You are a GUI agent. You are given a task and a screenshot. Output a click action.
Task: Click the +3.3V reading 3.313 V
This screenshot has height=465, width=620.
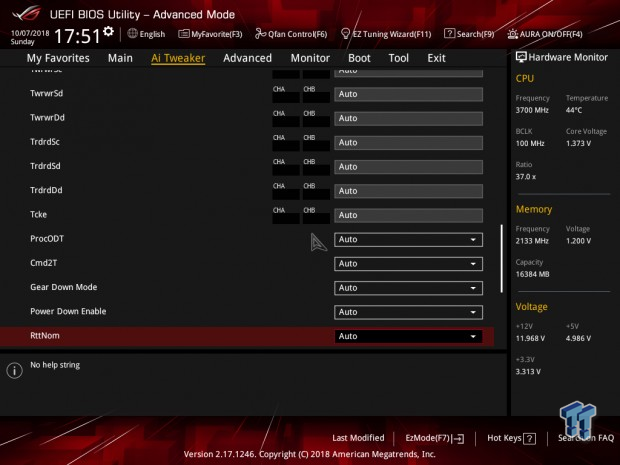click(x=528, y=372)
